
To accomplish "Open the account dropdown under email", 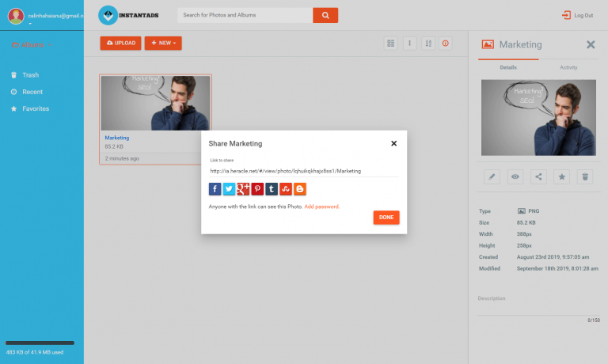I will coord(31,24).
